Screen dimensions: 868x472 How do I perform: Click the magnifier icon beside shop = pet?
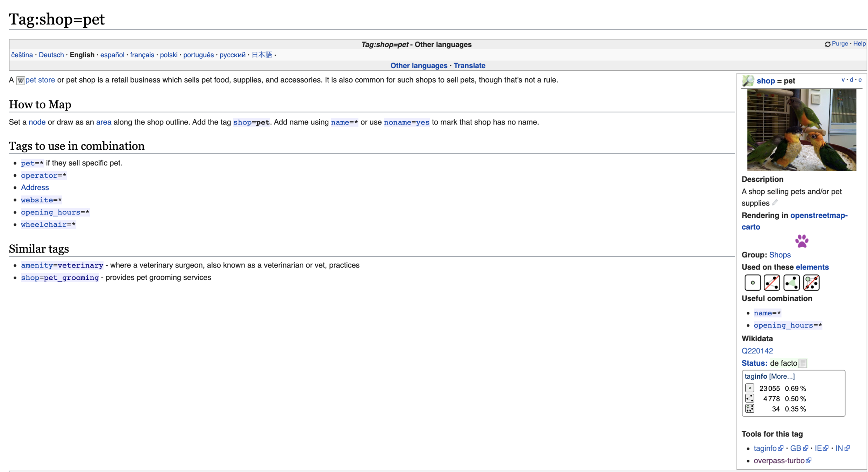[x=748, y=81]
